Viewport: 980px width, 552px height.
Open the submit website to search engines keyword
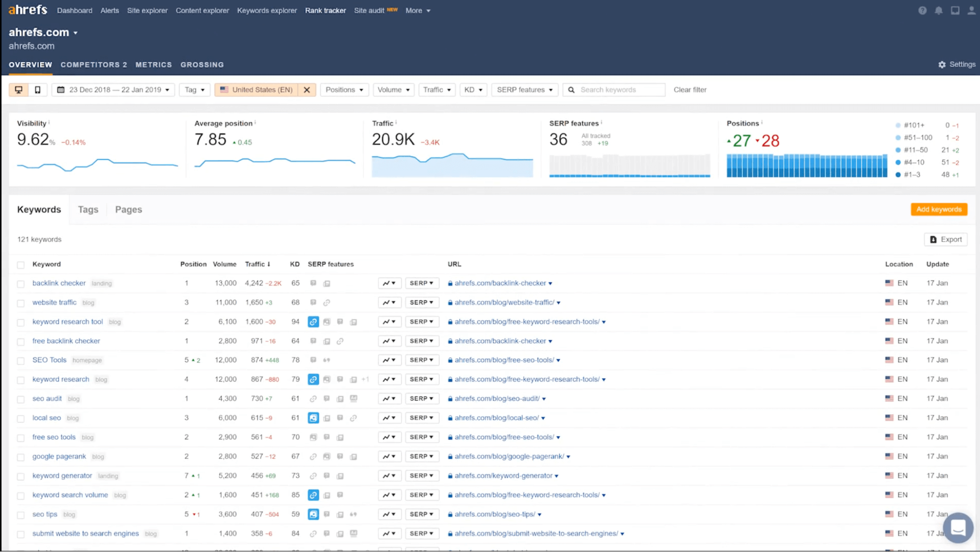click(x=85, y=533)
